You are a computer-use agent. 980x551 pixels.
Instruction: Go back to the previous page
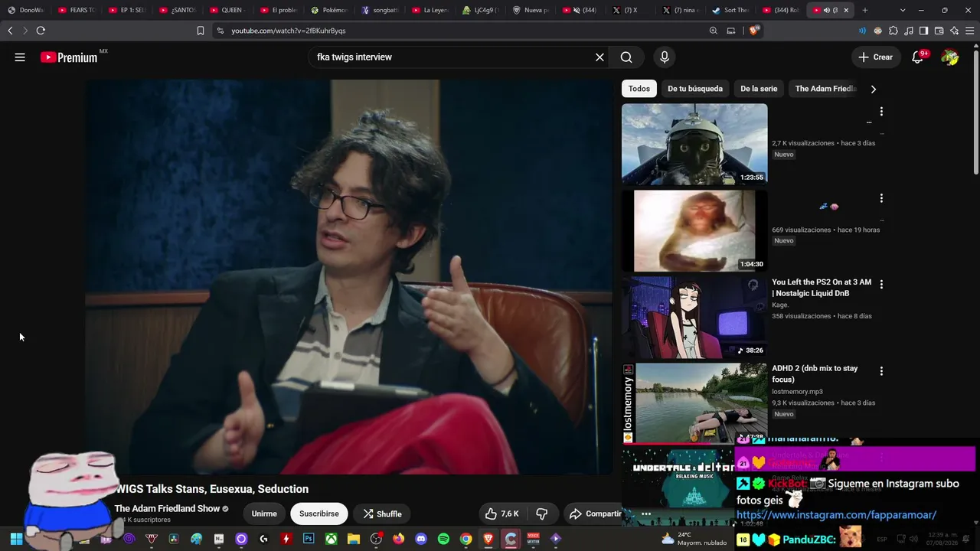pos(10,31)
